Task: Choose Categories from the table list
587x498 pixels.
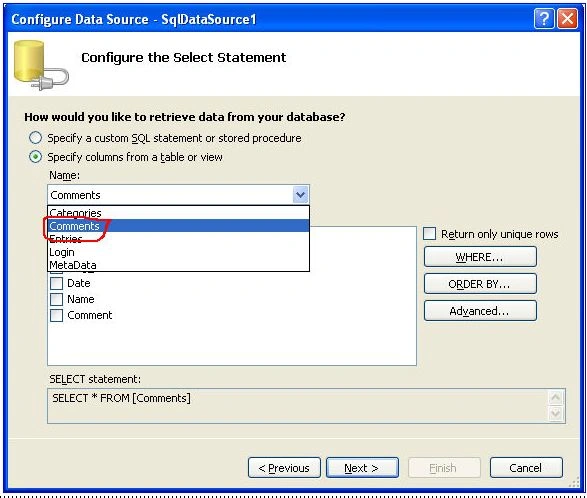Action: [178, 213]
